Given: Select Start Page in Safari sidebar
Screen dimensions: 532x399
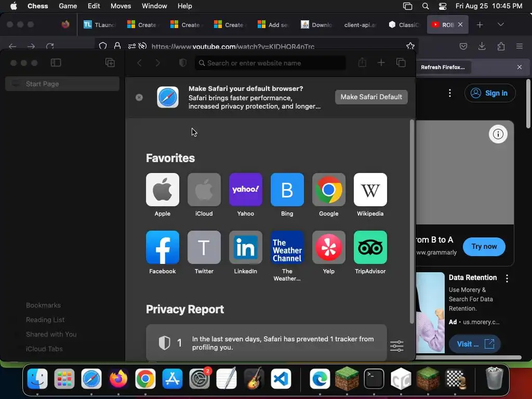Looking at the screenshot, I should (x=62, y=84).
